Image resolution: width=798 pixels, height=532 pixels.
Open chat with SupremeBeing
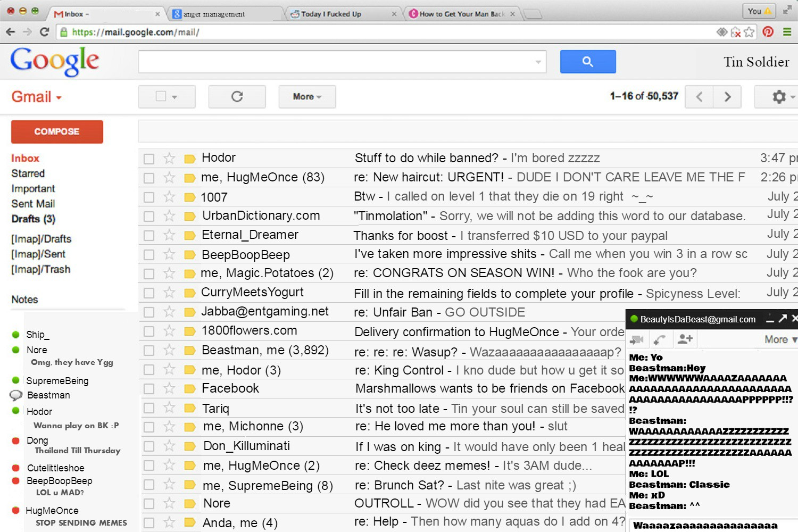tap(57, 381)
